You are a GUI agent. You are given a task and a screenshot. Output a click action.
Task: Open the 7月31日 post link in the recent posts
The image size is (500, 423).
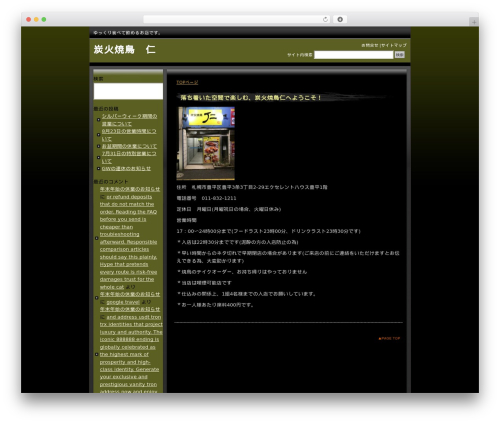click(x=129, y=157)
